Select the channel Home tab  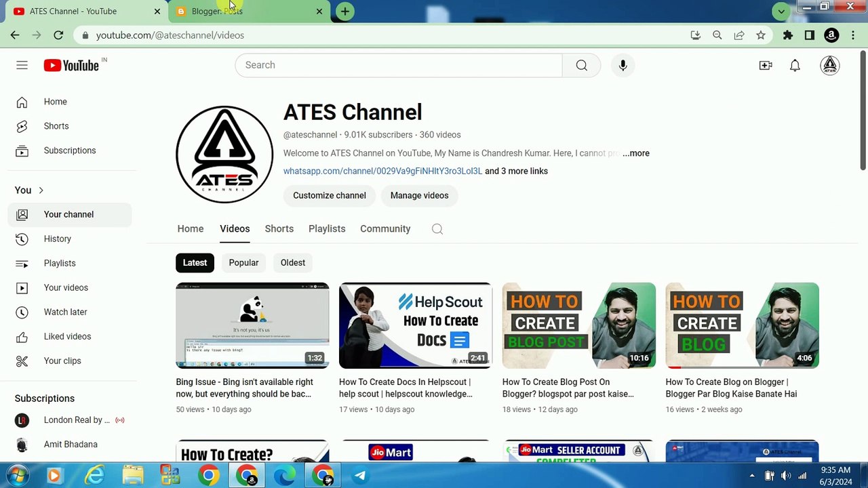coord(191,229)
